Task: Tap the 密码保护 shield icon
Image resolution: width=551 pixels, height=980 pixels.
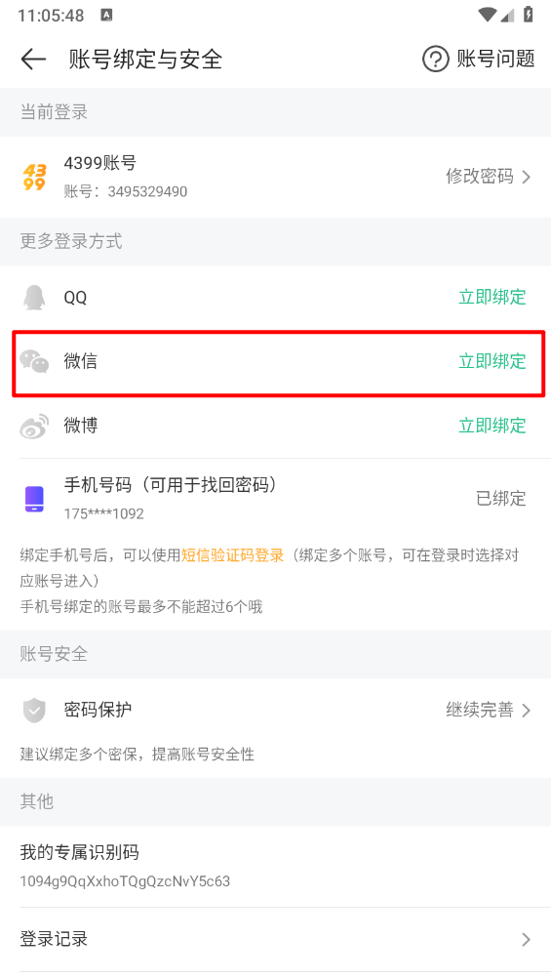Action: [34, 710]
